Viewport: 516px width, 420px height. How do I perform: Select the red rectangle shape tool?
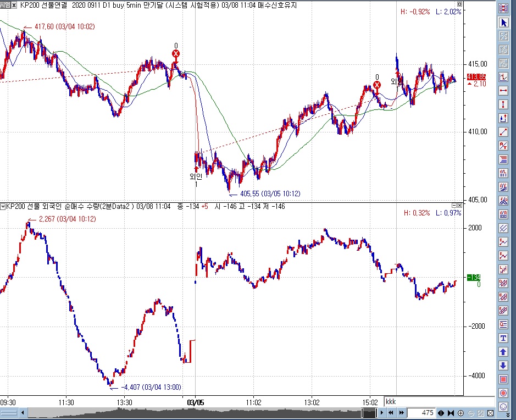(x=503, y=379)
